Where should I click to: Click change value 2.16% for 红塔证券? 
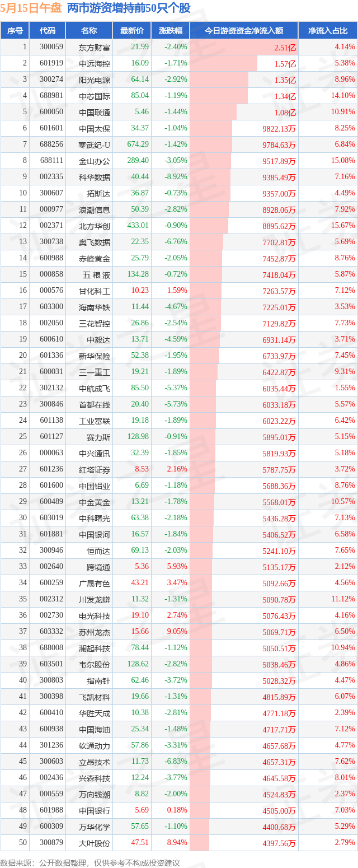tap(178, 469)
